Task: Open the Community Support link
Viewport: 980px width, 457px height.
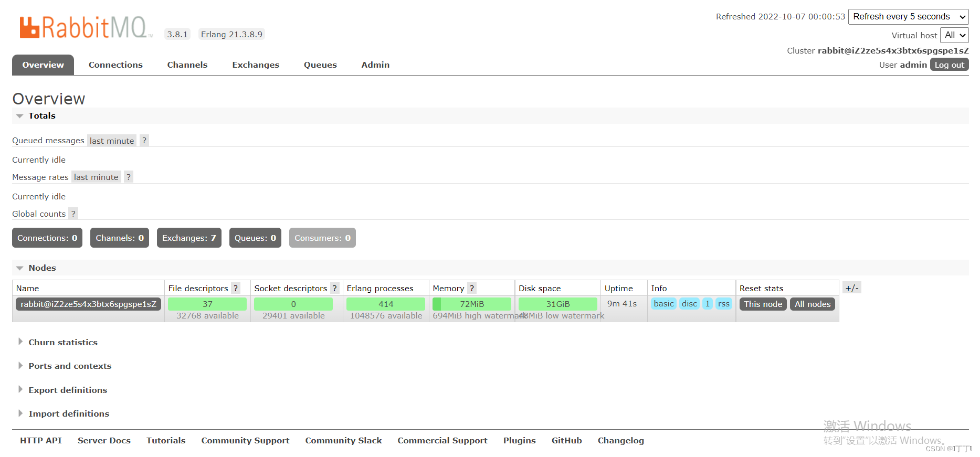Action: point(245,441)
